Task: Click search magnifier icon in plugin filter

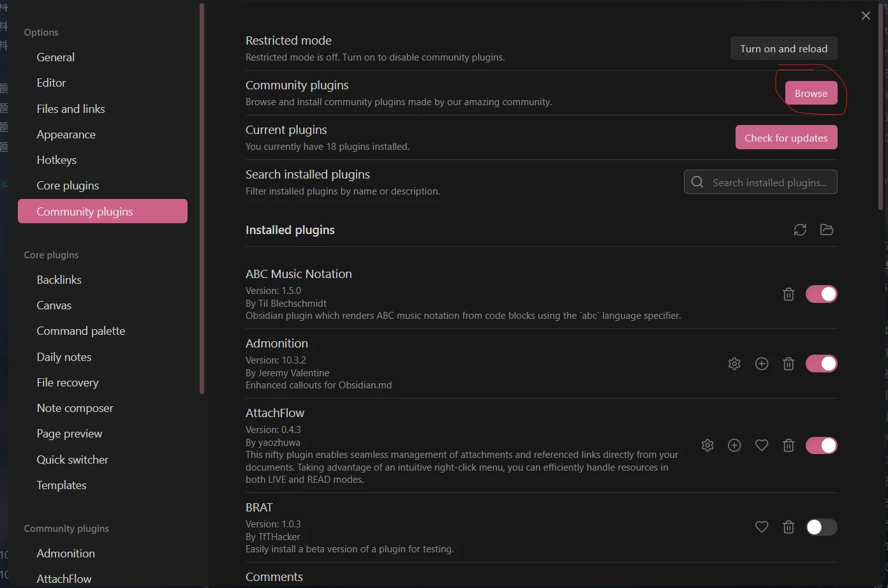Action: tap(698, 182)
